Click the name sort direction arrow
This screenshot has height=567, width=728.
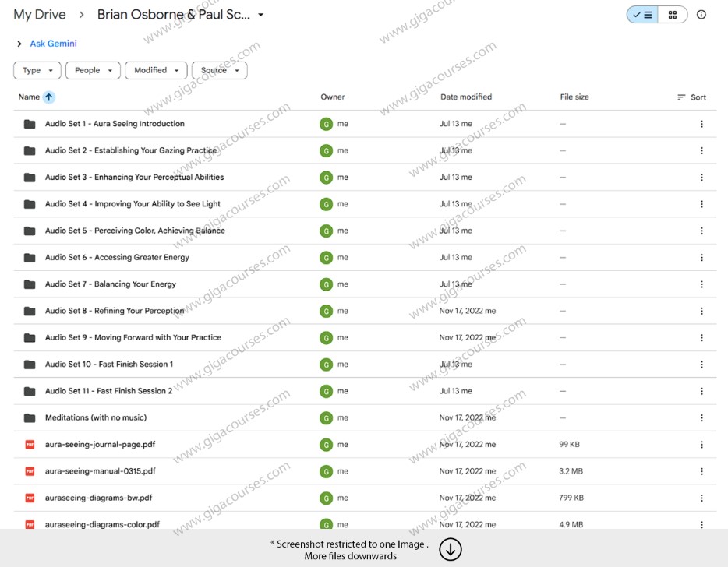(49, 97)
